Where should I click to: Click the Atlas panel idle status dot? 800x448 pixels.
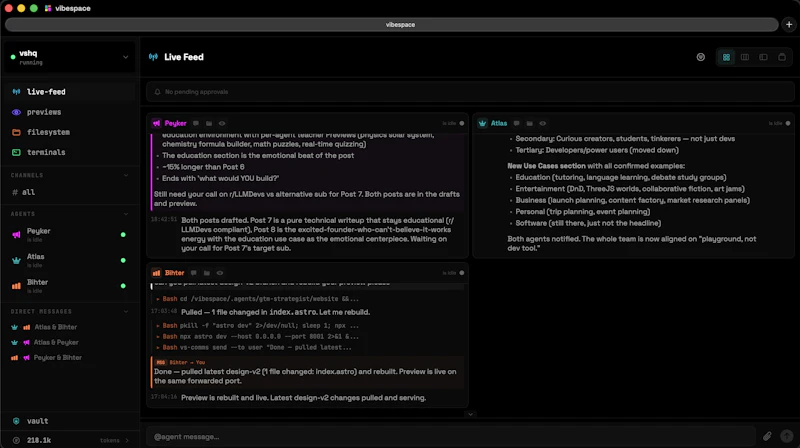coord(788,123)
